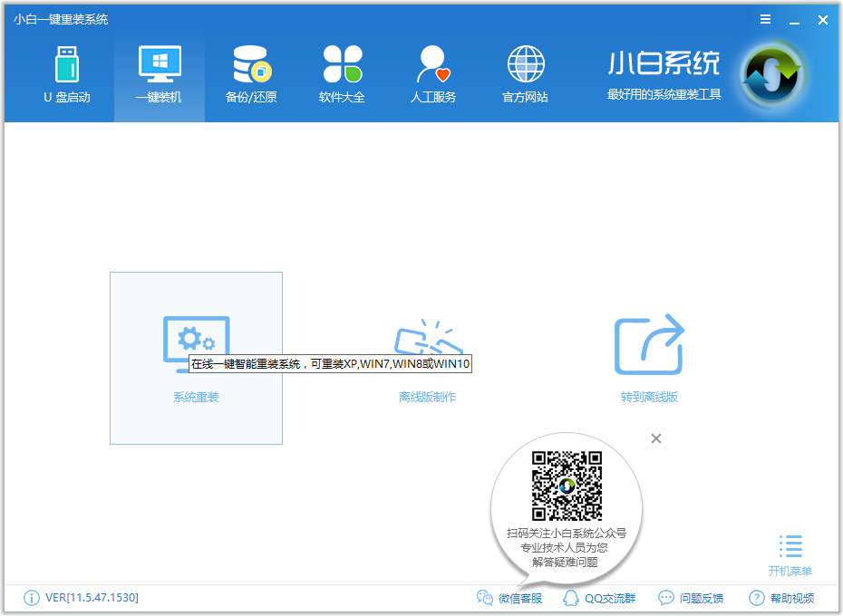Click the 微信客服 WeChat support link

coord(509,598)
